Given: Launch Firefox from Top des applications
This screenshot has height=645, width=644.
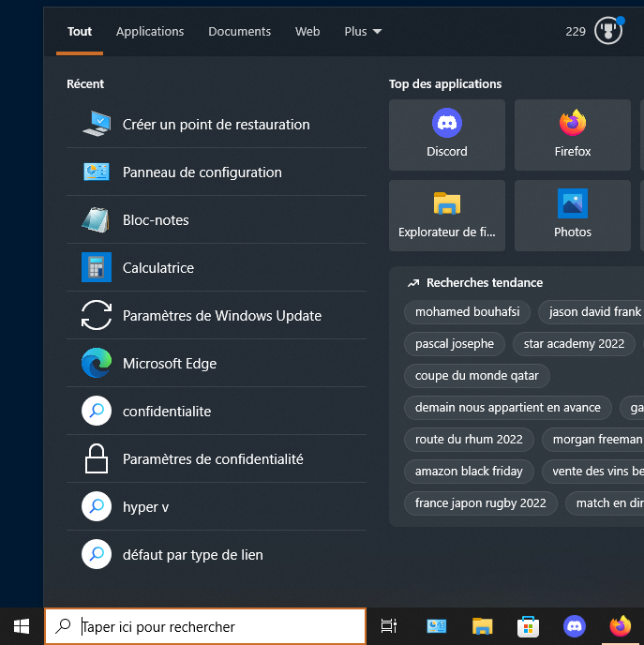Looking at the screenshot, I should 573,135.
